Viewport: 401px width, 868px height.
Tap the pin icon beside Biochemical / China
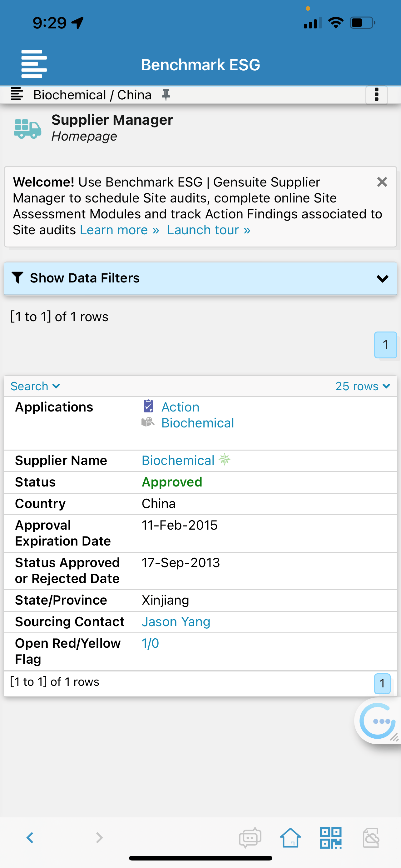coord(166,95)
